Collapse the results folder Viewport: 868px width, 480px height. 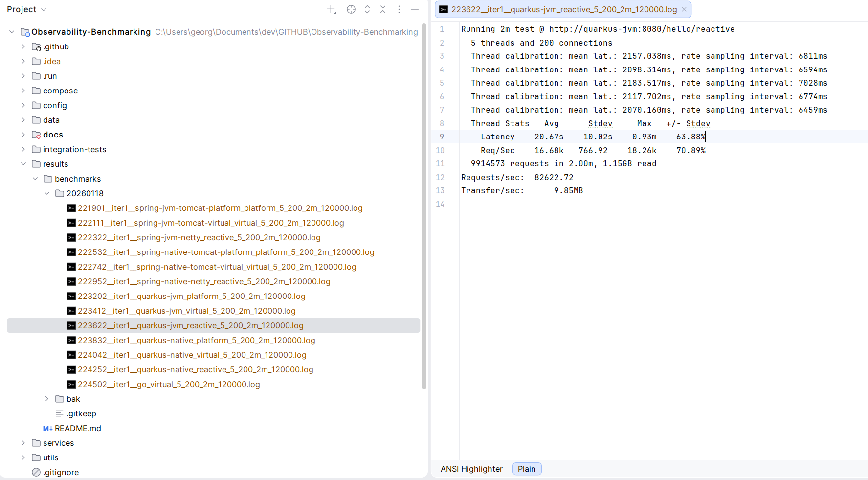[23, 164]
